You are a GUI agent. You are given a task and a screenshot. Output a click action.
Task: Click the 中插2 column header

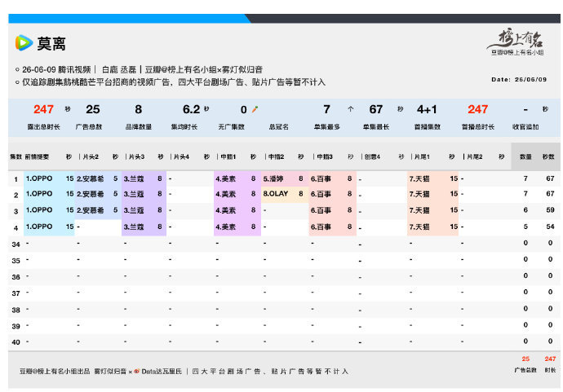[277, 156]
